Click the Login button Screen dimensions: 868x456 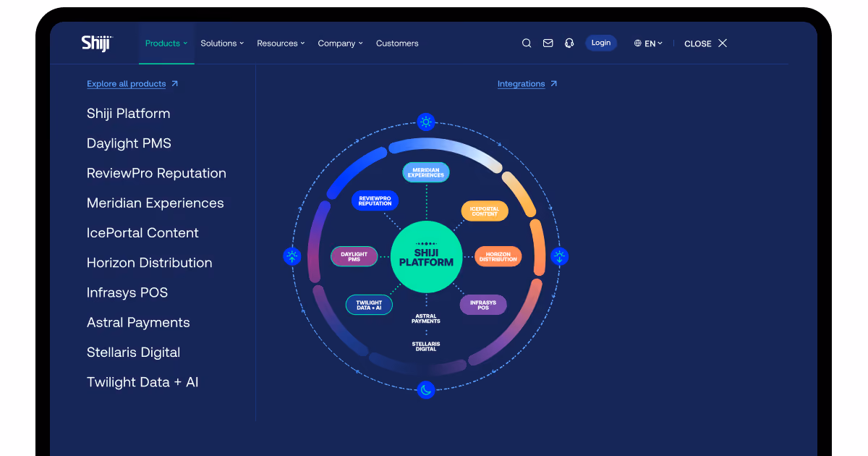point(601,43)
